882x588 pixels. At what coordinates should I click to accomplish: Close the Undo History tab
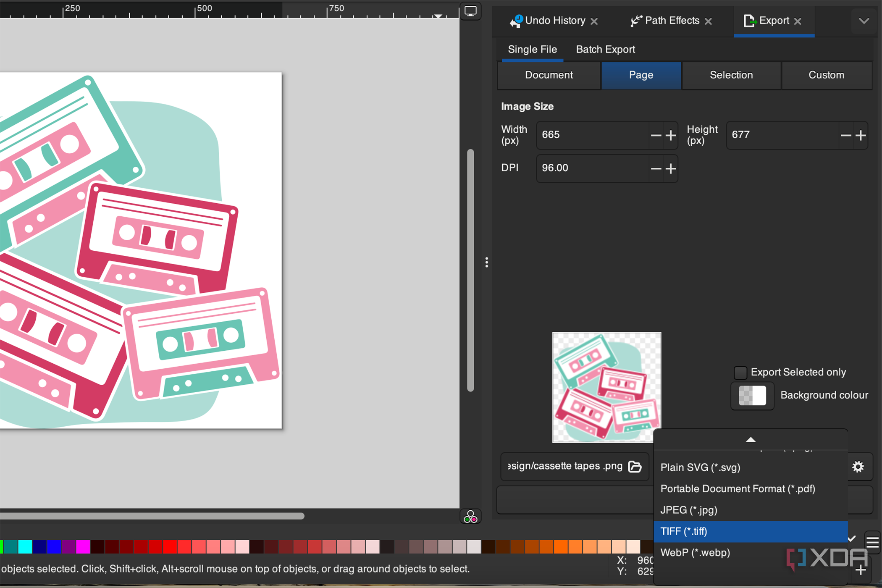point(594,21)
